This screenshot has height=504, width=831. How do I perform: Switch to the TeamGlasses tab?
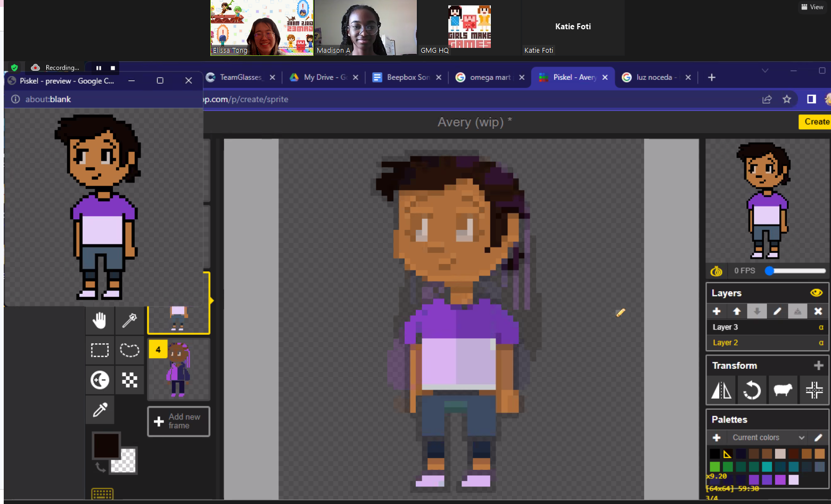point(241,77)
